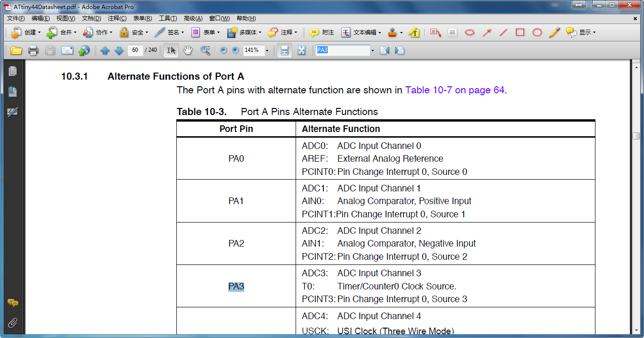Open the 高级(A) menu
Viewport: 644px width, 338px height.
tap(193, 18)
